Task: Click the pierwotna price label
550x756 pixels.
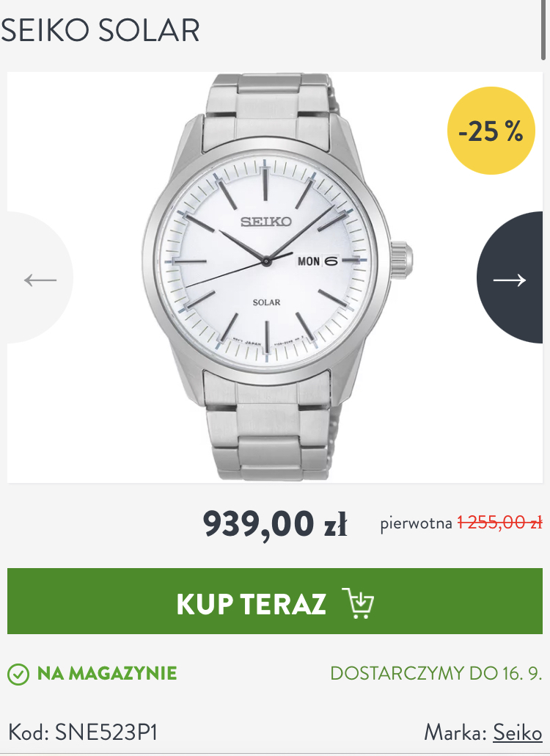Action: pos(416,523)
